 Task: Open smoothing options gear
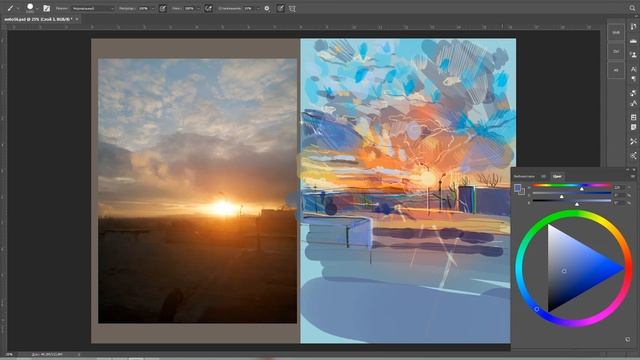tap(267, 8)
